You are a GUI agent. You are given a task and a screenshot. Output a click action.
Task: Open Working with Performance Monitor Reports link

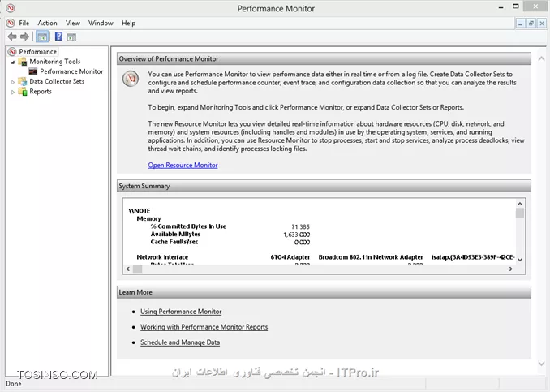tap(204, 327)
